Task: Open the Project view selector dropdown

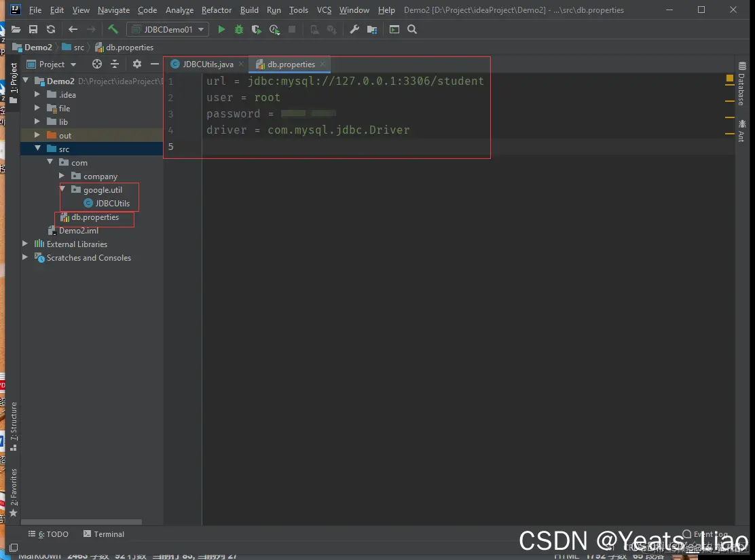Action: coord(52,64)
